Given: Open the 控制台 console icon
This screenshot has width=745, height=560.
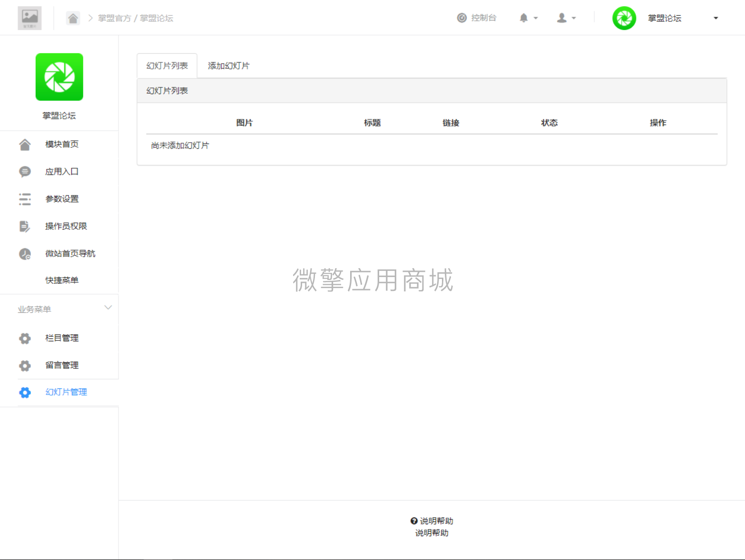Looking at the screenshot, I should 461,18.
